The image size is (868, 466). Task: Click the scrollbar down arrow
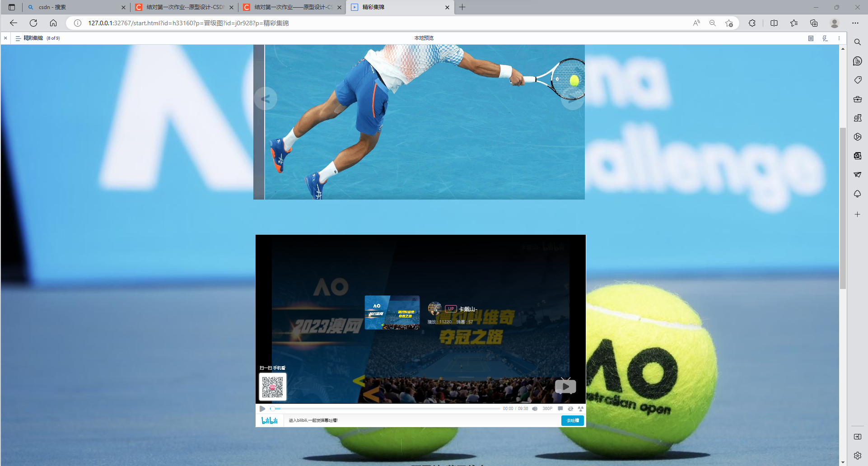(x=843, y=462)
